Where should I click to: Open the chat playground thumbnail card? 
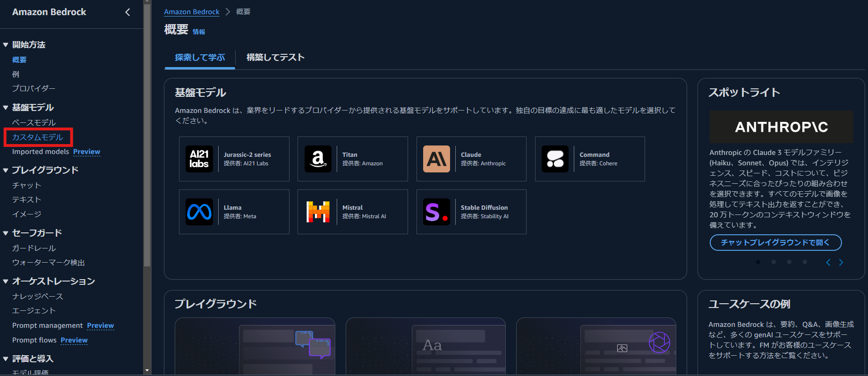(255, 346)
